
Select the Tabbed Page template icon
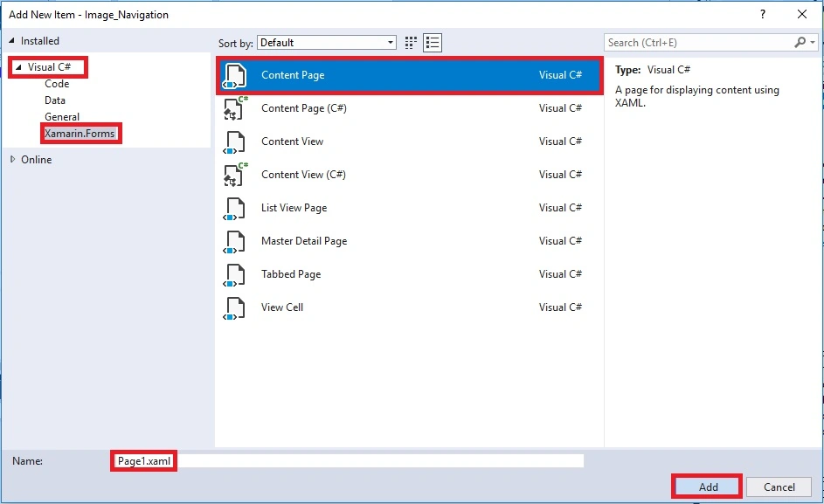[x=234, y=275]
